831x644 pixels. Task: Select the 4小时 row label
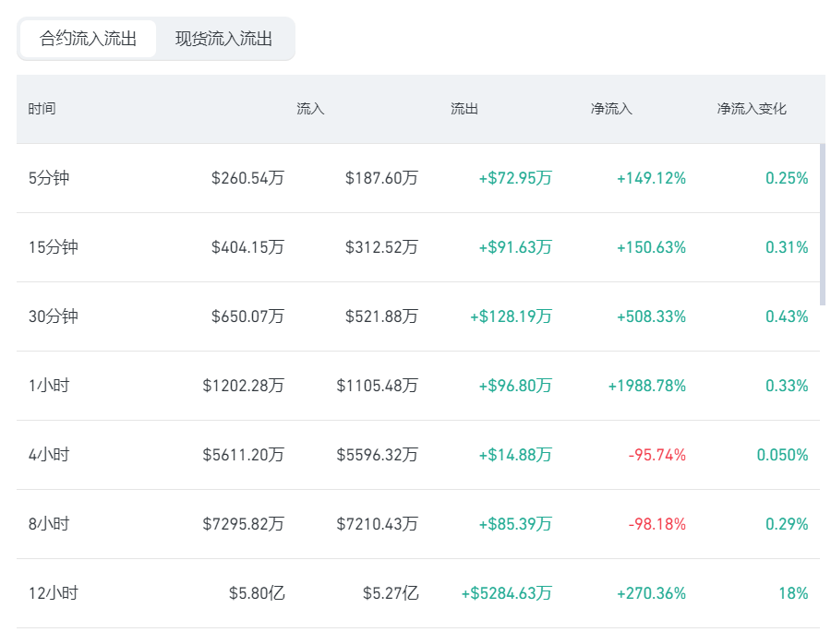click(49, 455)
